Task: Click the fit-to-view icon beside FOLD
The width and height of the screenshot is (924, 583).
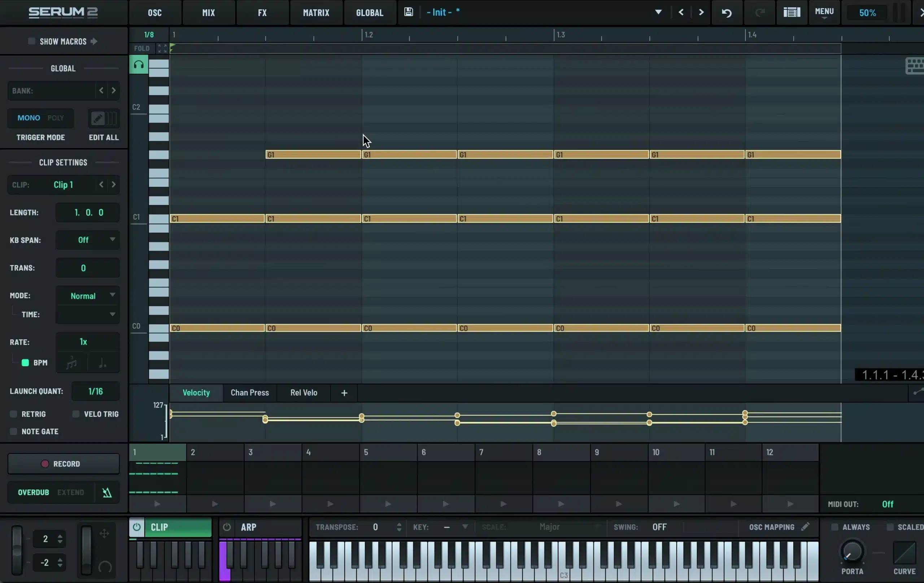Action: point(162,48)
